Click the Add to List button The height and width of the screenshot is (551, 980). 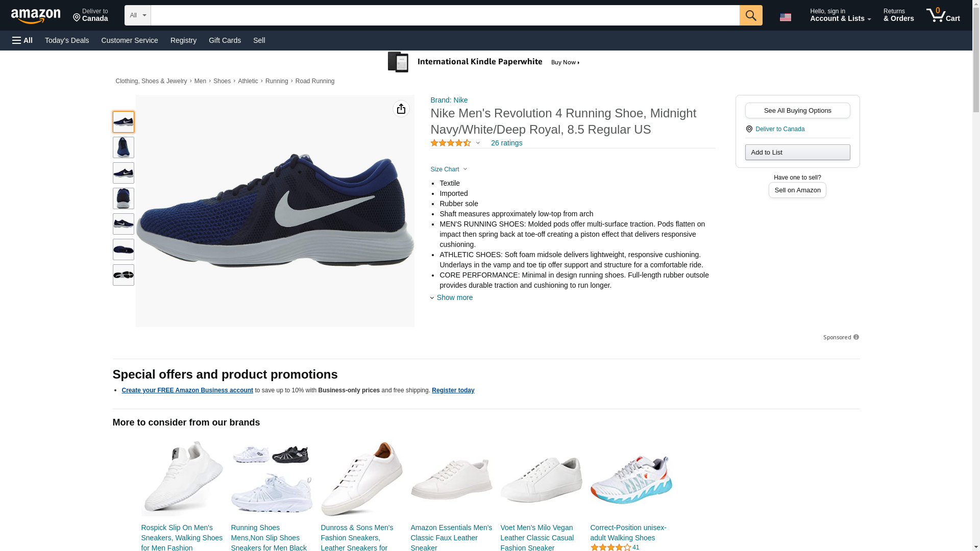tap(797, 153)
